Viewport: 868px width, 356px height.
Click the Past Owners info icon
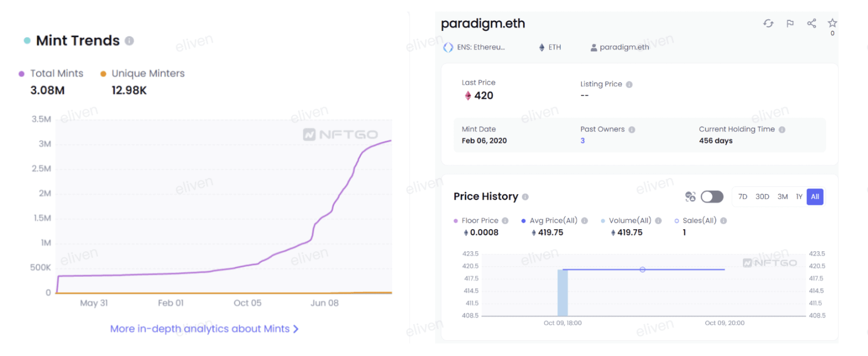tap(632, 130)
